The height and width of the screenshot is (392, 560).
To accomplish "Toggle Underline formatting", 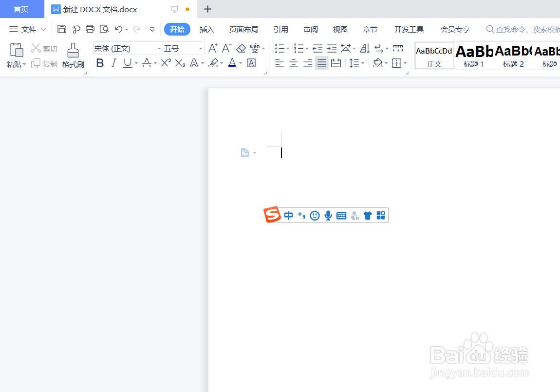I will [128, 63].
